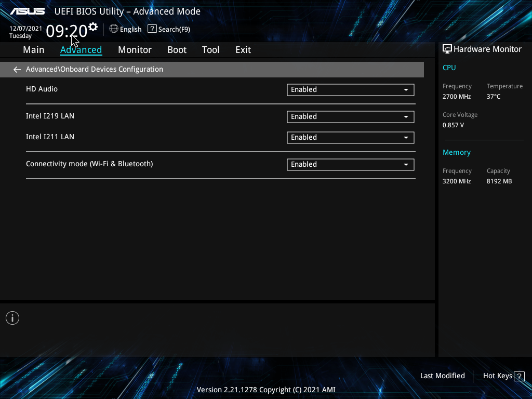Click the ASUS logo
Image resolution: width=532 pixels, height=399 pixels.
[x=27, y=11]
